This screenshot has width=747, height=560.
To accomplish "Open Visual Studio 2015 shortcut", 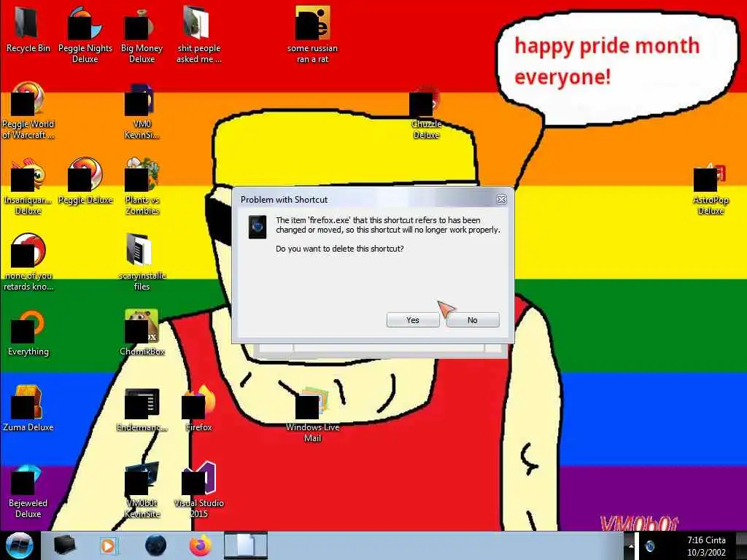I will (198, 491).
